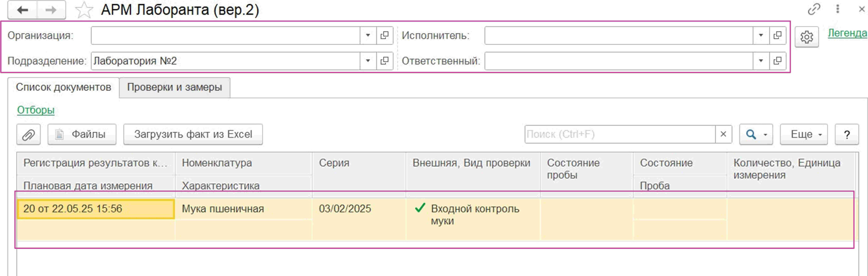Open the Отборы link
Image resolution: width=868 pixels, height=276 pixels.
click(36, 110)
